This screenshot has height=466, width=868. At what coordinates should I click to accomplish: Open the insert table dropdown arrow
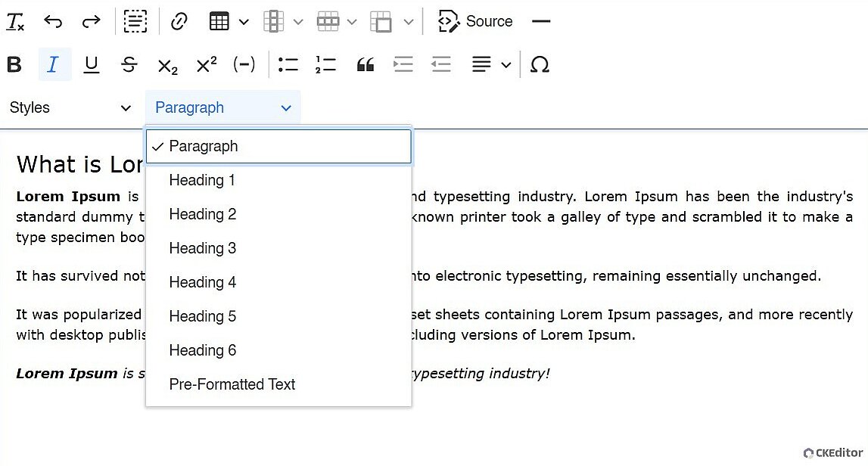(x=244, y=22)
